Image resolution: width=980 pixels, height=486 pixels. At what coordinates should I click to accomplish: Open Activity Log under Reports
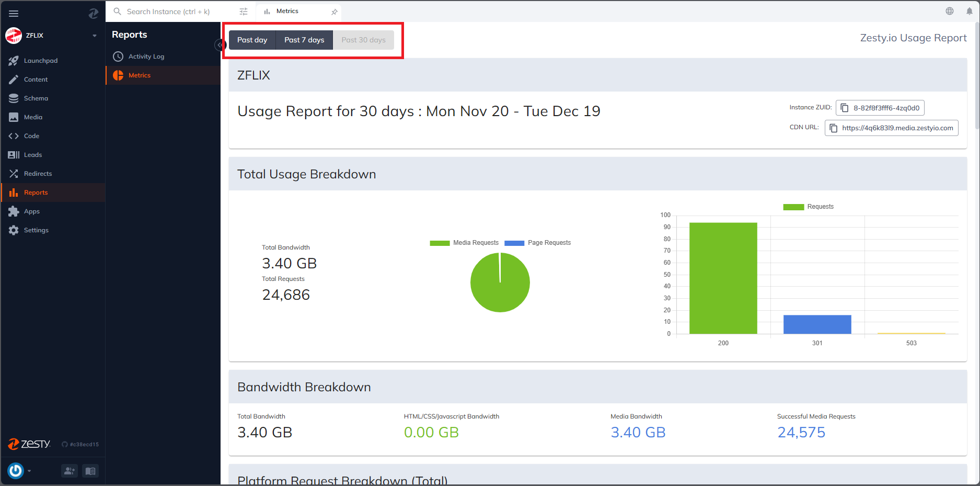[x=163, y=56]
